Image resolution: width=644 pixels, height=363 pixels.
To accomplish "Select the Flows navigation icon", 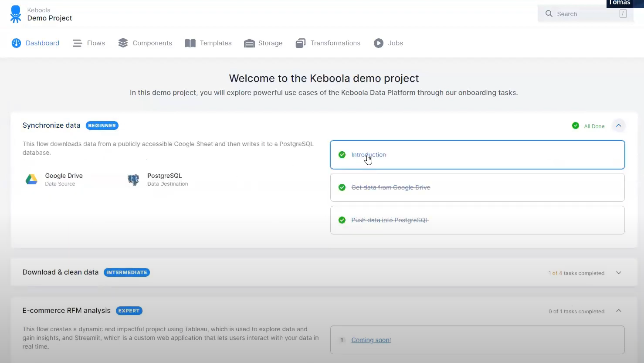I will coord(77,43).
